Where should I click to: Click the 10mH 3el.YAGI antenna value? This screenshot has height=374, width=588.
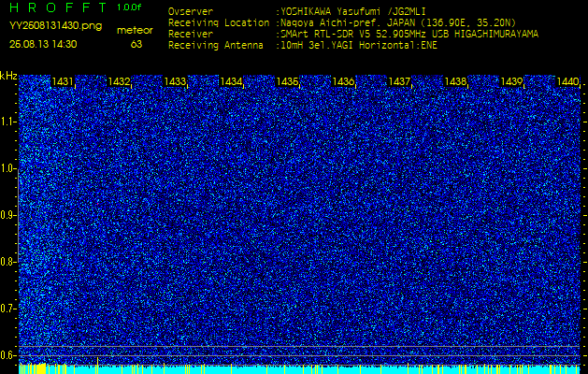tap(359, 46)
